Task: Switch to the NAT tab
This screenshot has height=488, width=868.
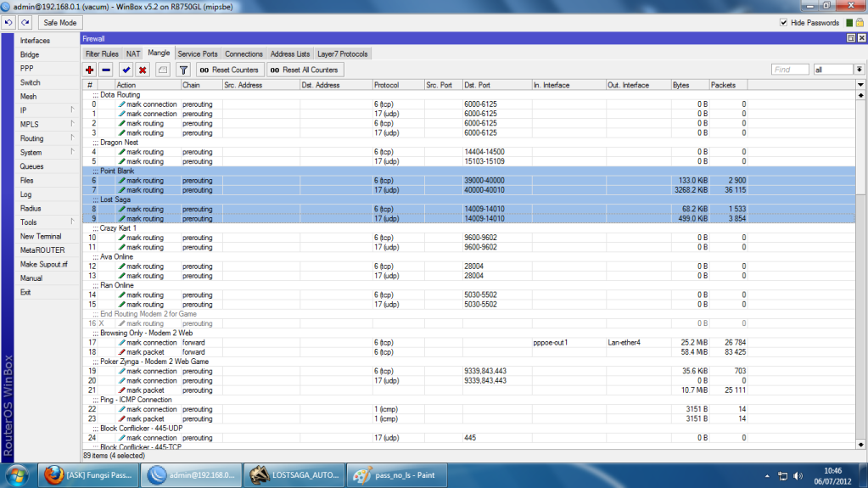Action: (133, 53)
